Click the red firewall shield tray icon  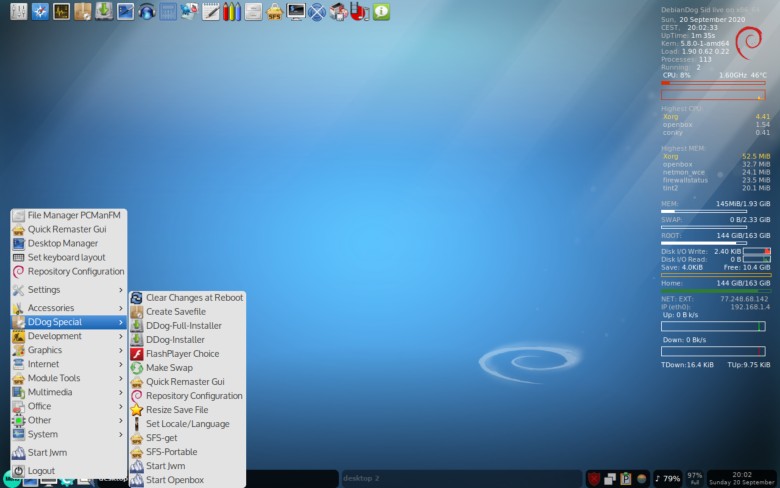tap(594, 478)
